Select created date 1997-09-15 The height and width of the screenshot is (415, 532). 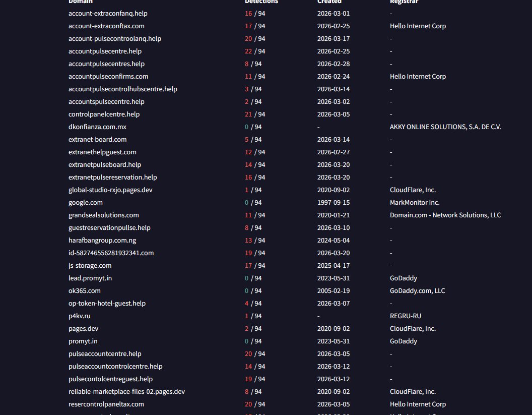(x=334, y=202)
